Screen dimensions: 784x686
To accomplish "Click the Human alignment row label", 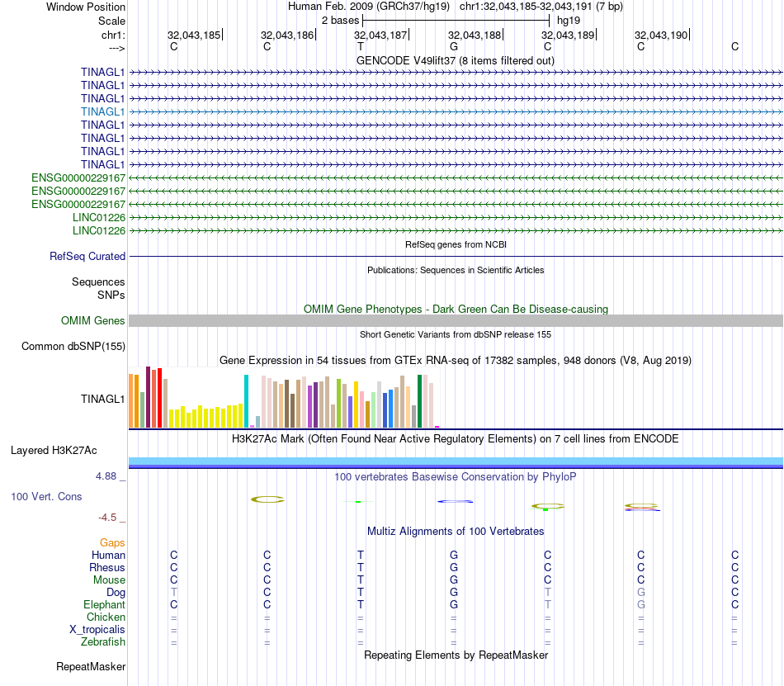I will click(108, 555).
